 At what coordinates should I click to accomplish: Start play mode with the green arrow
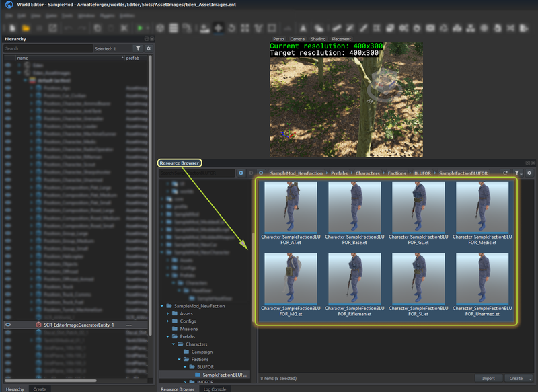tap(140, 28)
